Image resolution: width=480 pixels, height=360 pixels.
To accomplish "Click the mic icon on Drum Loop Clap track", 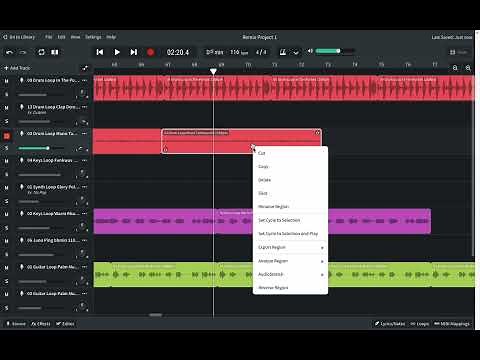I will [22, 107].
